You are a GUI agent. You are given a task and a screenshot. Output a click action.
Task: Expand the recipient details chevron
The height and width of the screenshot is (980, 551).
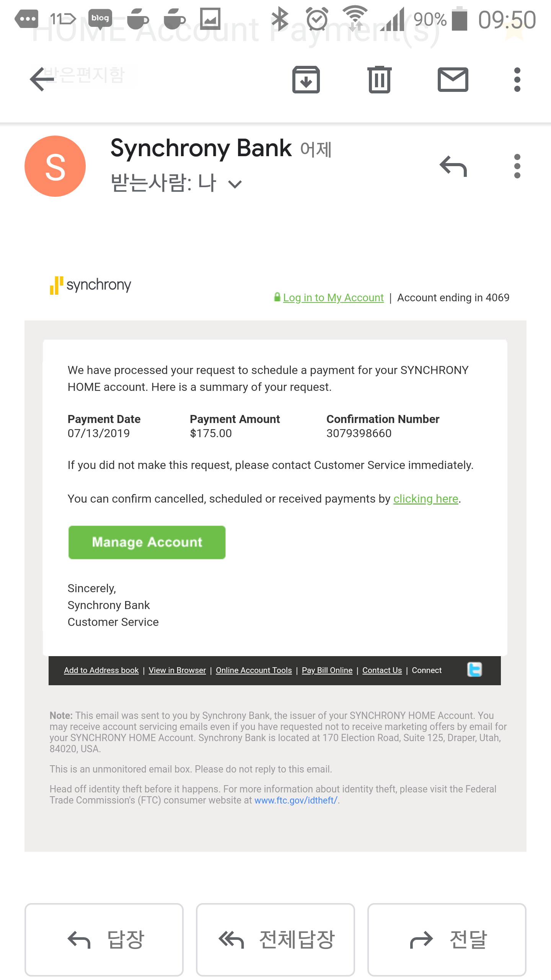235,185
